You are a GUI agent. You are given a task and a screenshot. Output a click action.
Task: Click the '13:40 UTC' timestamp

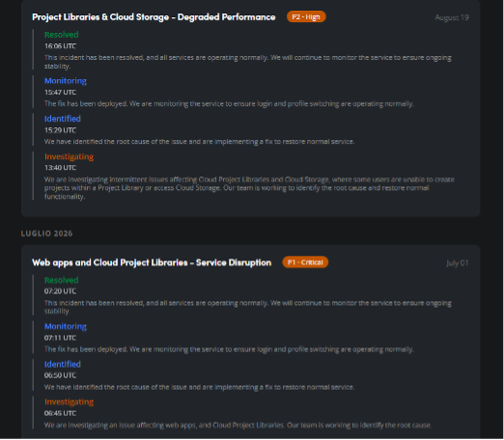[60, 168]
